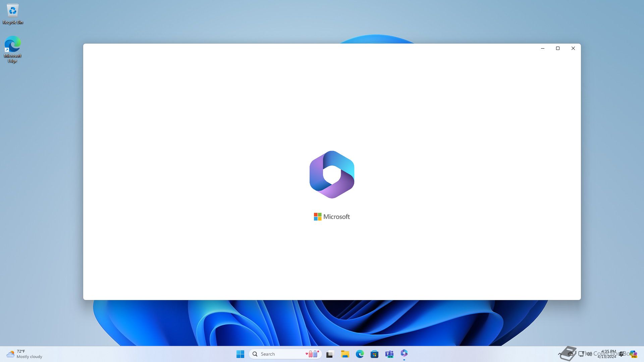644x362 pixels.
Task: Click the Microsoft 365 taskbar icon
Action: 404,353
